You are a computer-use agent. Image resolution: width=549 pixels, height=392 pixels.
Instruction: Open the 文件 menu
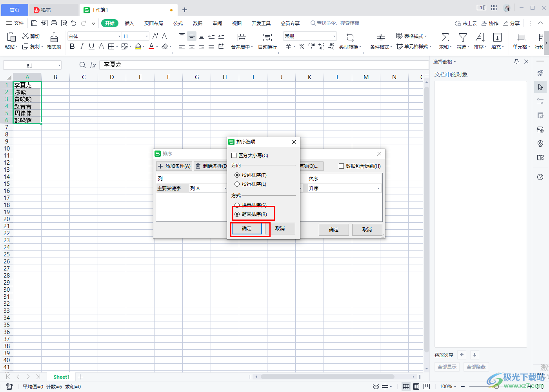[x=15, y=23]
